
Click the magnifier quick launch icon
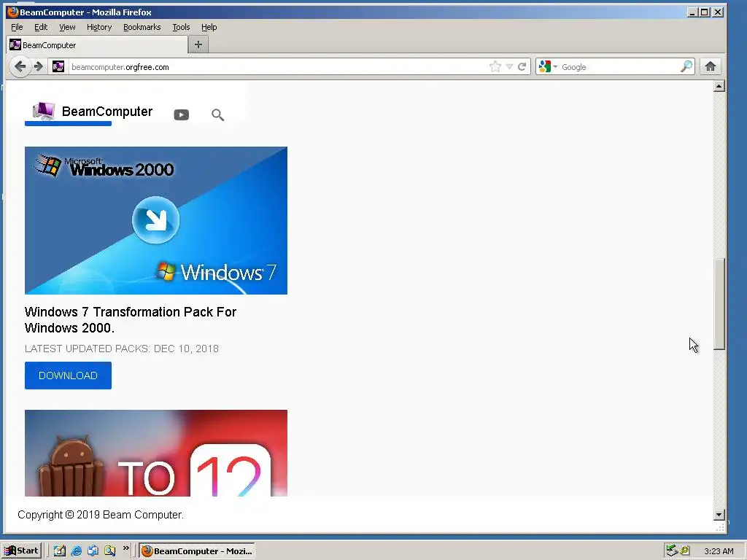point(109,551)
